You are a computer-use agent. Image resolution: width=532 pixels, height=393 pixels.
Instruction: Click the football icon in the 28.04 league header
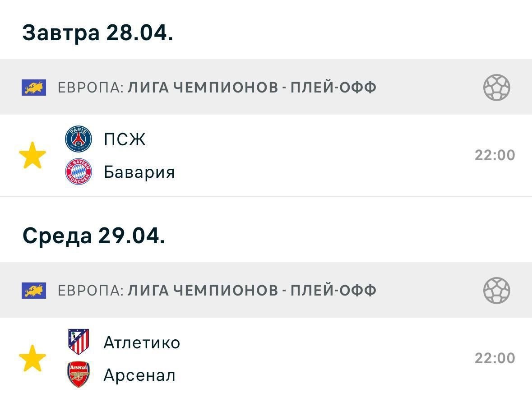(496, 87)
